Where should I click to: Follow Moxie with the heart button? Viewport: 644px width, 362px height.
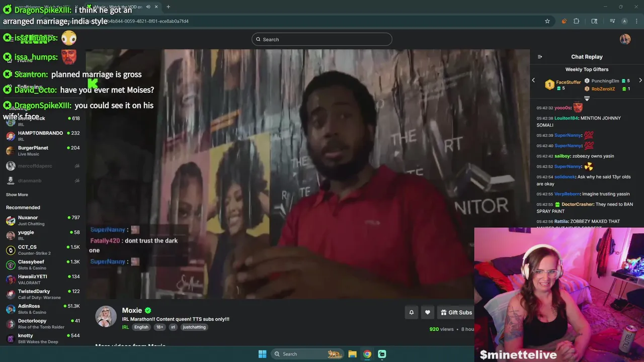(427, 312)
